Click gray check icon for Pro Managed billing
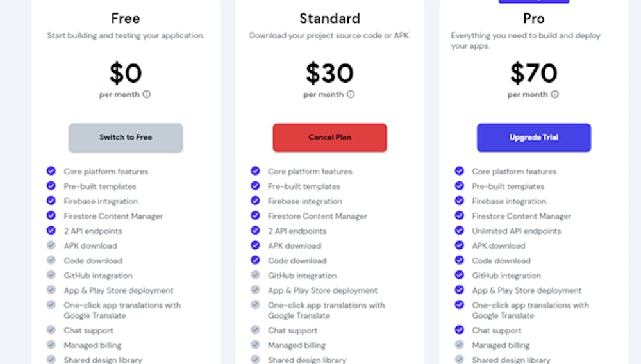Image resolution: width=641 pixels, height=364 pixels. click(460, 344)
